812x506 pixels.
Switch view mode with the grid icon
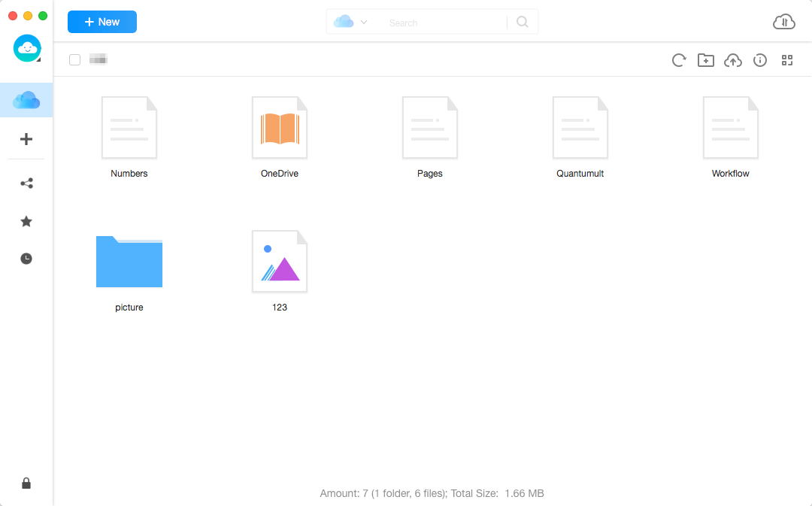pos(787,60)
